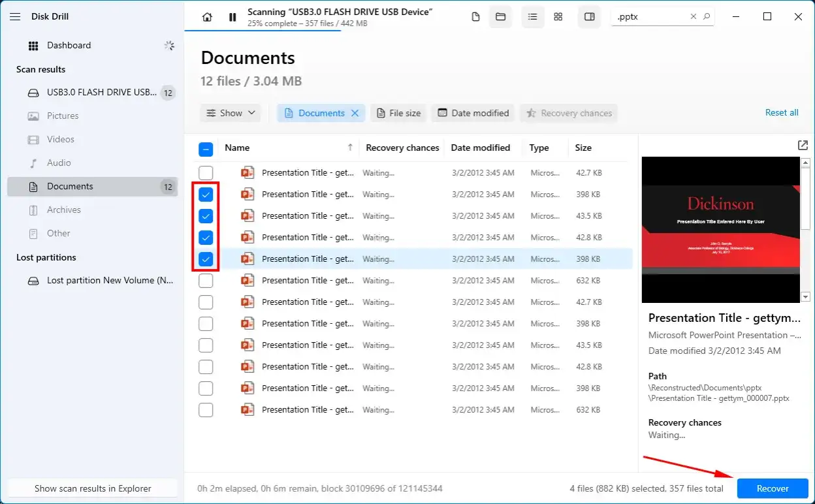Open the hamburger menu next to Disk Drill
The height and width of the screenshot is (504, 815).
(15, 16)
